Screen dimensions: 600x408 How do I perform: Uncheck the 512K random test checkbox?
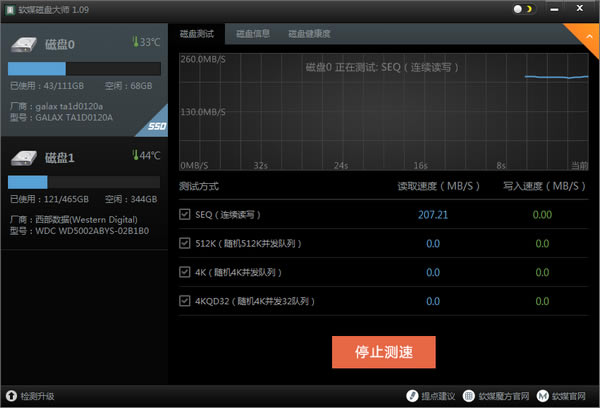(x=184, y=243)
